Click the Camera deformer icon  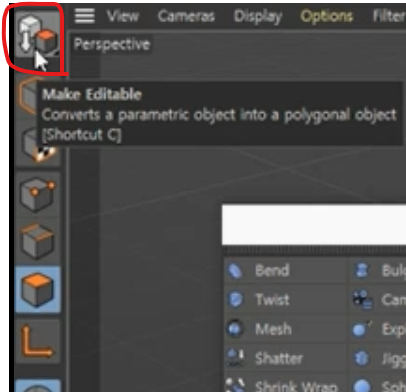click(x=361, y=300)
